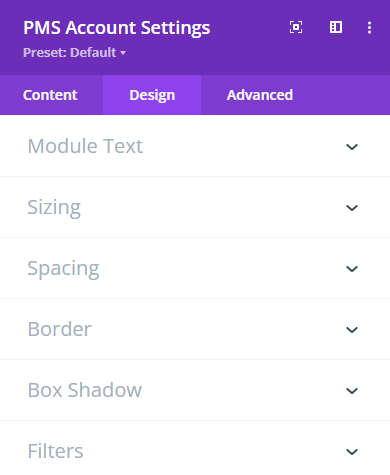Click the chevron icon next to Filters
Viewport: 390px width, 475px height.
coord(352,452)
